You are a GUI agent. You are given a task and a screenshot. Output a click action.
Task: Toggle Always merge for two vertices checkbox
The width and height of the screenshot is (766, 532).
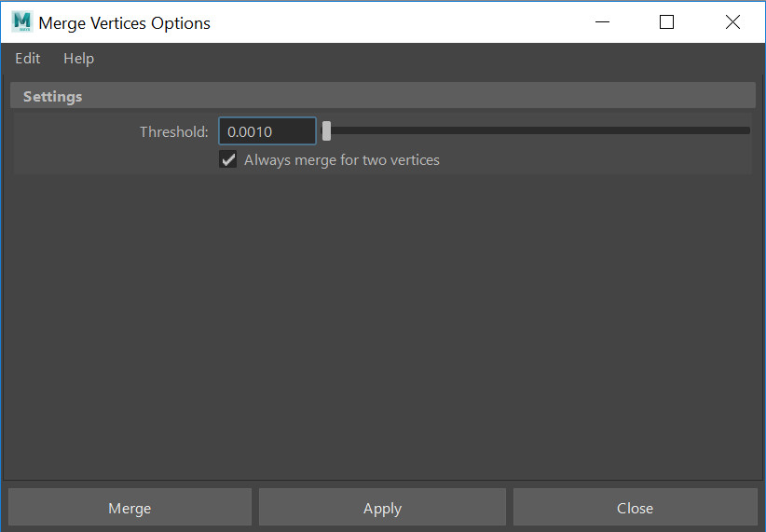227,159
